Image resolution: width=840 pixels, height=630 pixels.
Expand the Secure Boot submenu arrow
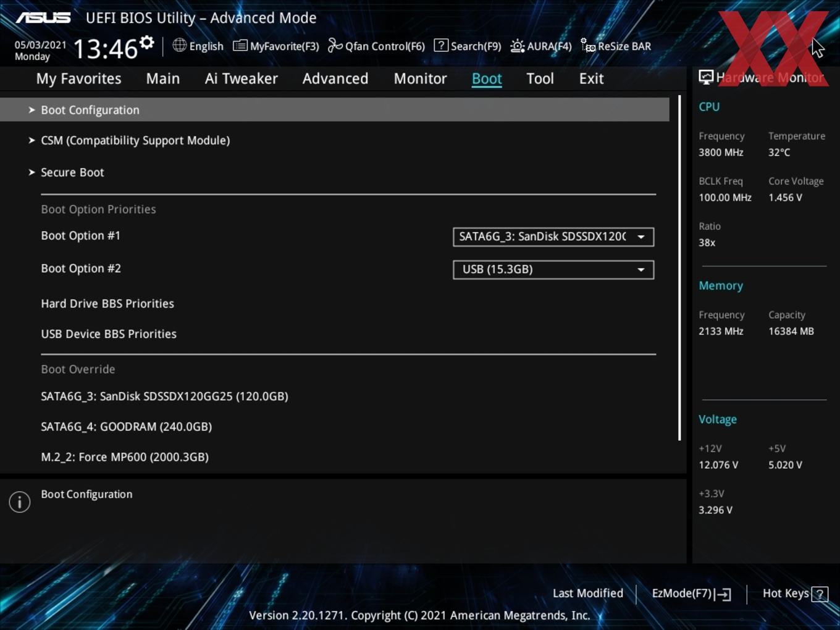point(31,172)
